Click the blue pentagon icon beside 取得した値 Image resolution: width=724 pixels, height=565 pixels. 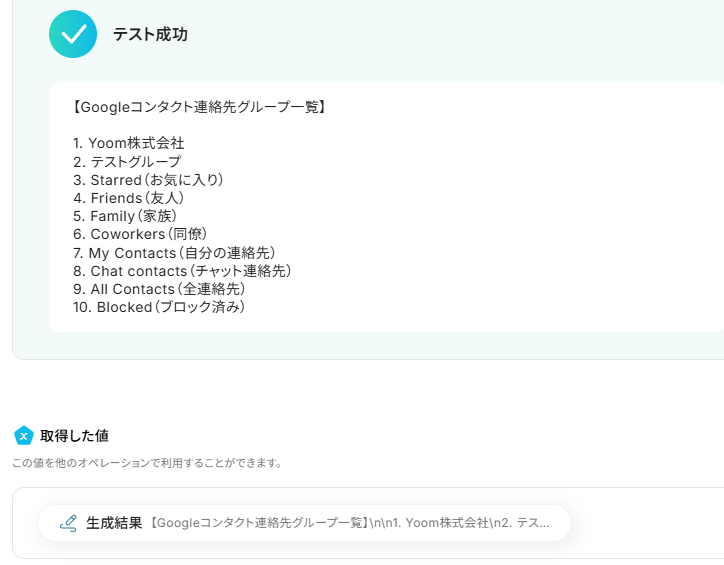[24, 436]
